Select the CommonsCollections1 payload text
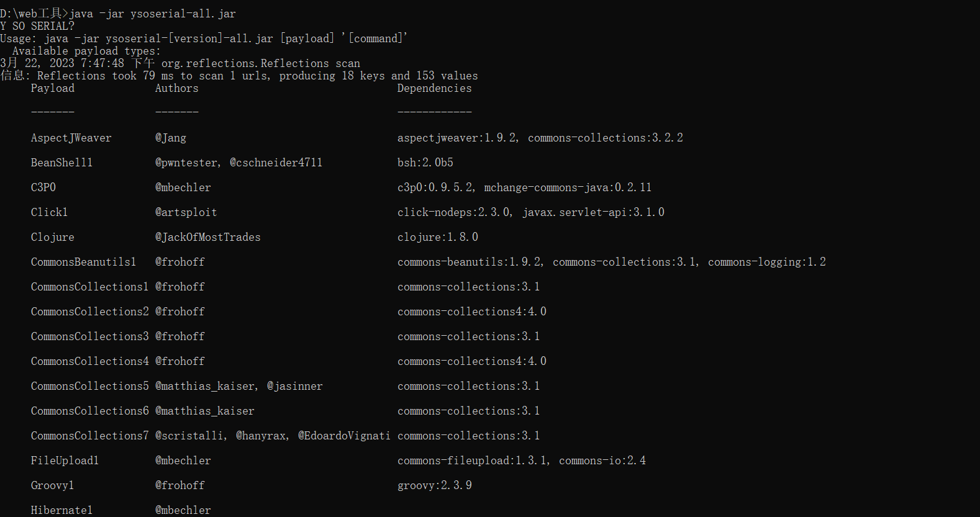 [89, 287]
